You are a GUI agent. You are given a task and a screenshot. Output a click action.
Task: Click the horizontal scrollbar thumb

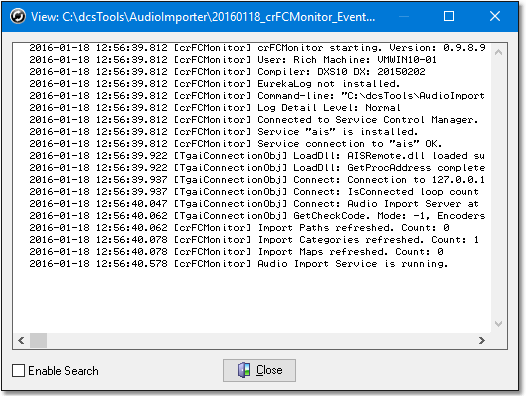tap(39, 341)
